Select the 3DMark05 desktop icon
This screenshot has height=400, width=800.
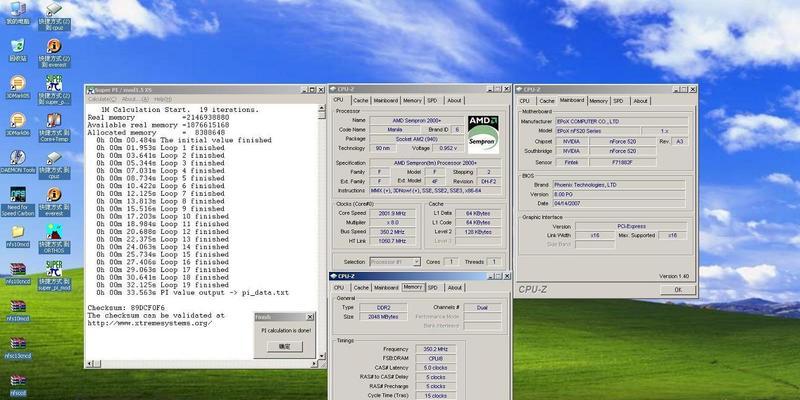tap(18, 87)
